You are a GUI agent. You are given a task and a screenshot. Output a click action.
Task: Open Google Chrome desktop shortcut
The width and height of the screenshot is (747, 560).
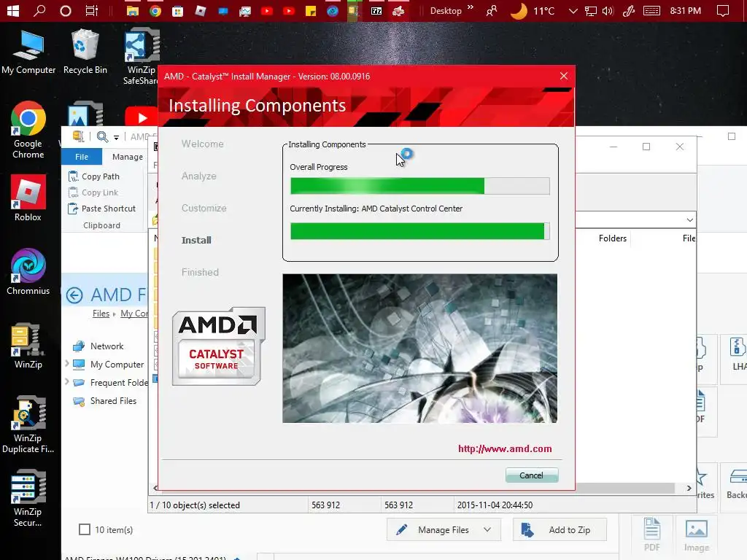(28, 130)
